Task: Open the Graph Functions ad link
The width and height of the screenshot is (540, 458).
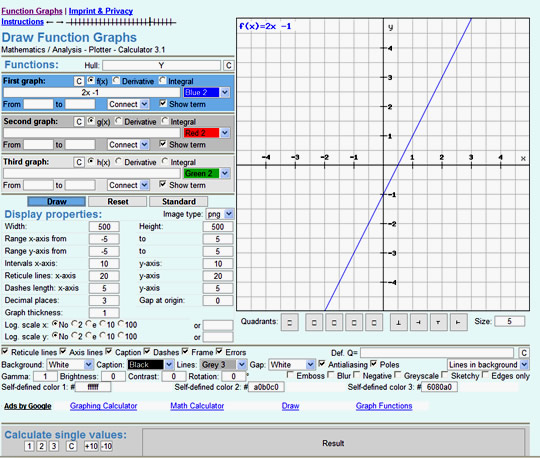Action: coord(384,406)
